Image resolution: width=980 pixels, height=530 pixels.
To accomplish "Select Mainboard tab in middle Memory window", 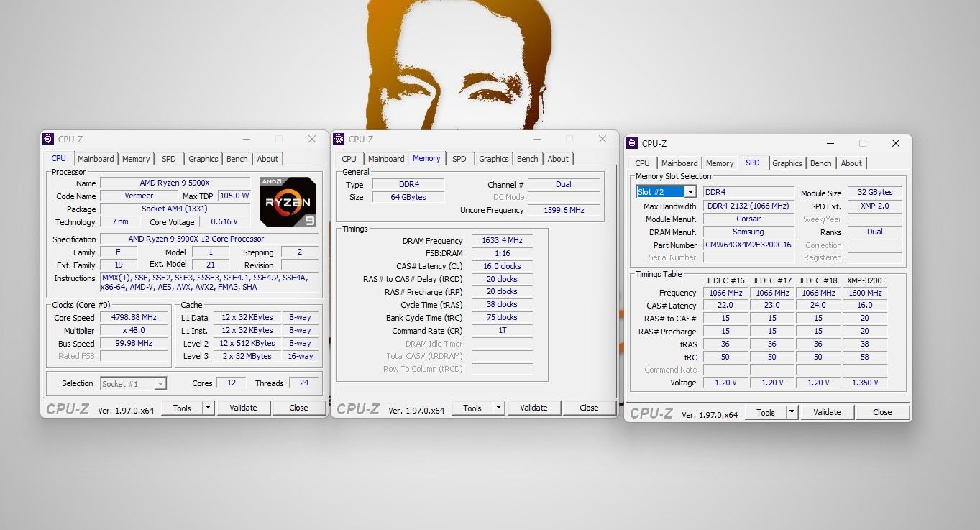I will [386, 159].
